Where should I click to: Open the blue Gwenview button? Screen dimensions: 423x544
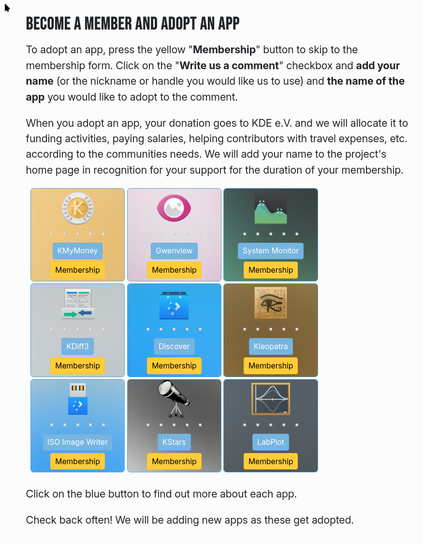174,251
